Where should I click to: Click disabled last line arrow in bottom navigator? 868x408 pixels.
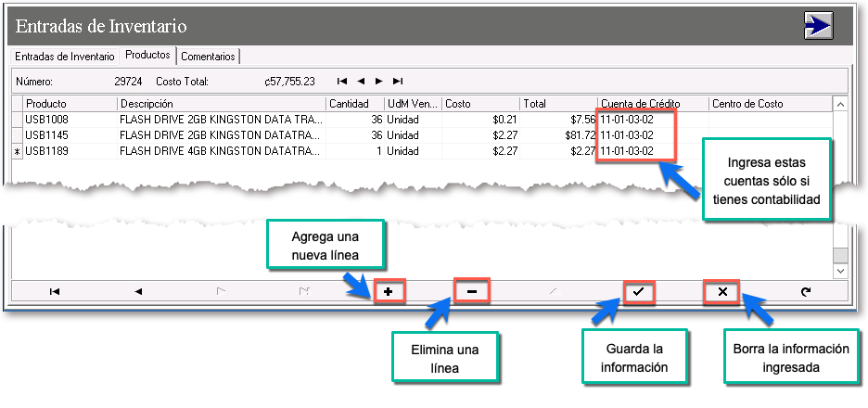(x=304, y=292)
